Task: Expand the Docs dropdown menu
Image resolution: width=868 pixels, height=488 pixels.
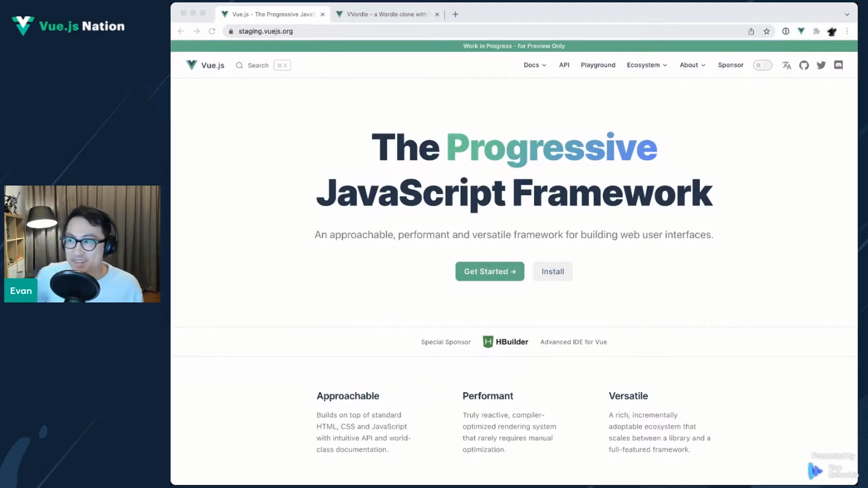Action: (535, 65)
